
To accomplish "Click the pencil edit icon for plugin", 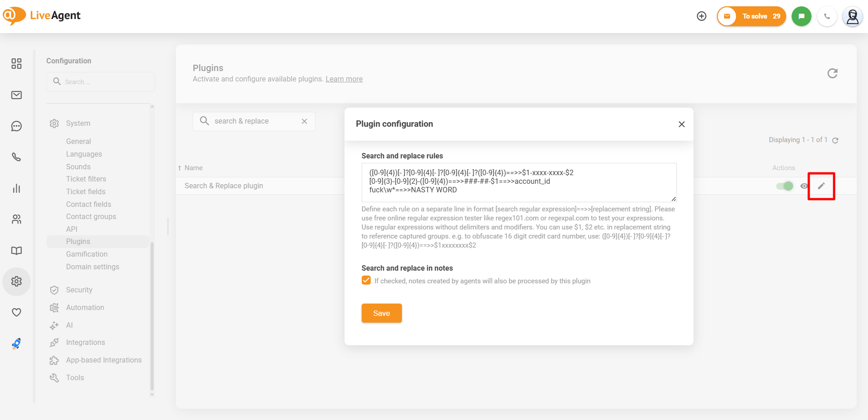I will (821, 186).
